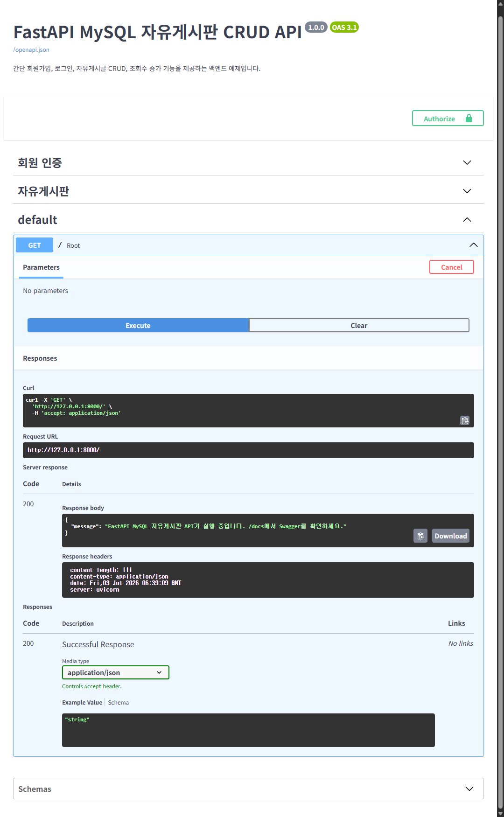Click the 'Successful Response' description
Image resolution: width=504 pixels, height=817 pixels.
tap(98, 644)
